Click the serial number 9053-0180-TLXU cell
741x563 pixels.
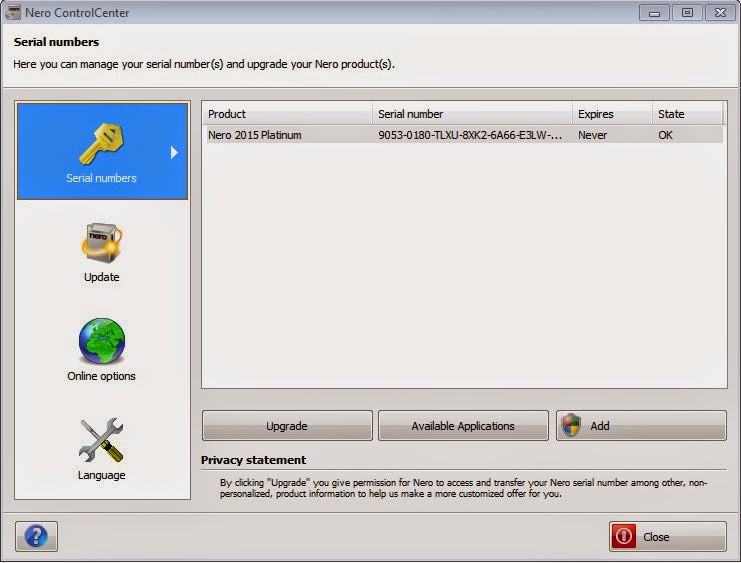tap(470, 135)
